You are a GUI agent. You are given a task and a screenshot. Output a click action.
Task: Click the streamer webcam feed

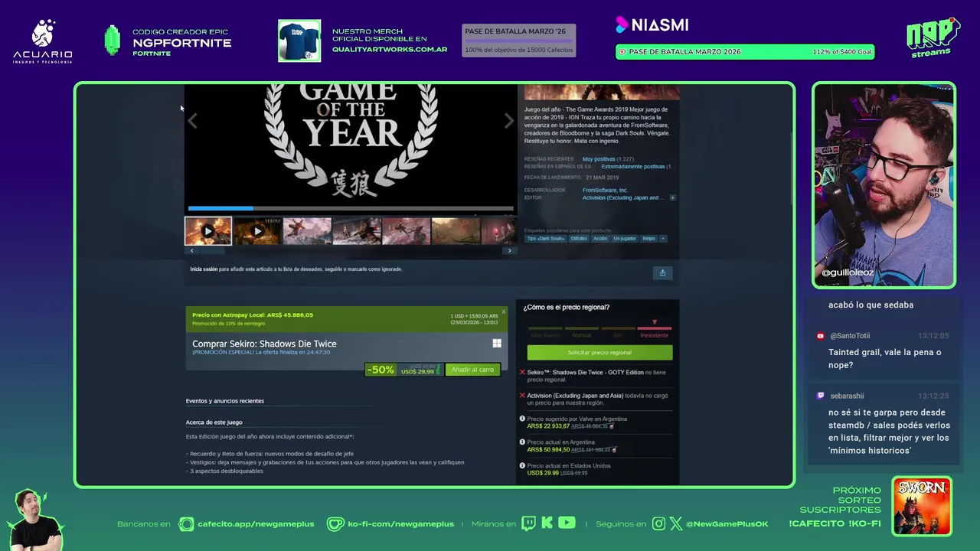(884, 185)
